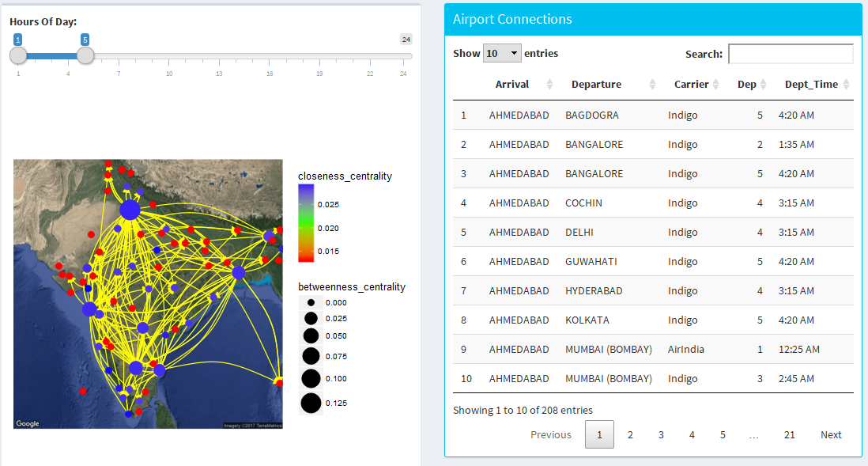Go to page 3 of results
868x466 pixels.
(x=661, y=434)
